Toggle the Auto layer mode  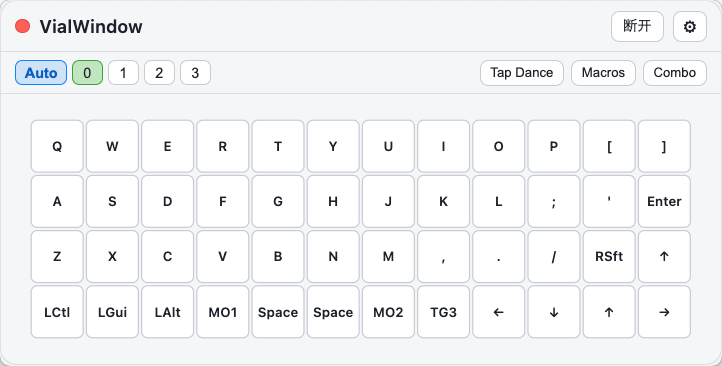[41, 73]
